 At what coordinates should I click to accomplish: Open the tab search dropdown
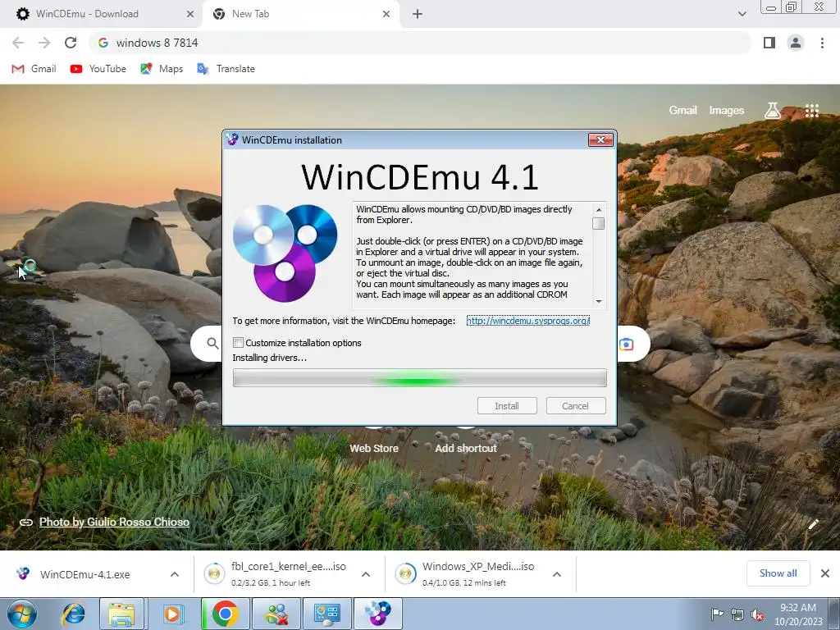(x=742, y=14)
